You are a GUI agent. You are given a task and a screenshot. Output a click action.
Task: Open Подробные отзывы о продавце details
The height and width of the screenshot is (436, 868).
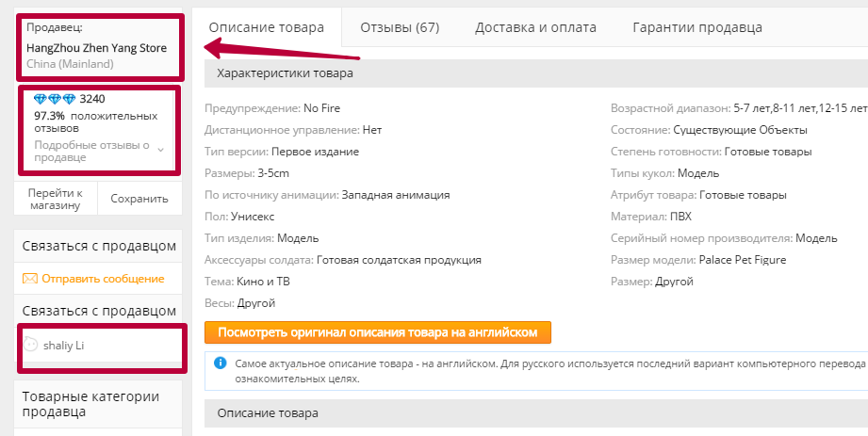pyautogui.click(x=91, y=151)
